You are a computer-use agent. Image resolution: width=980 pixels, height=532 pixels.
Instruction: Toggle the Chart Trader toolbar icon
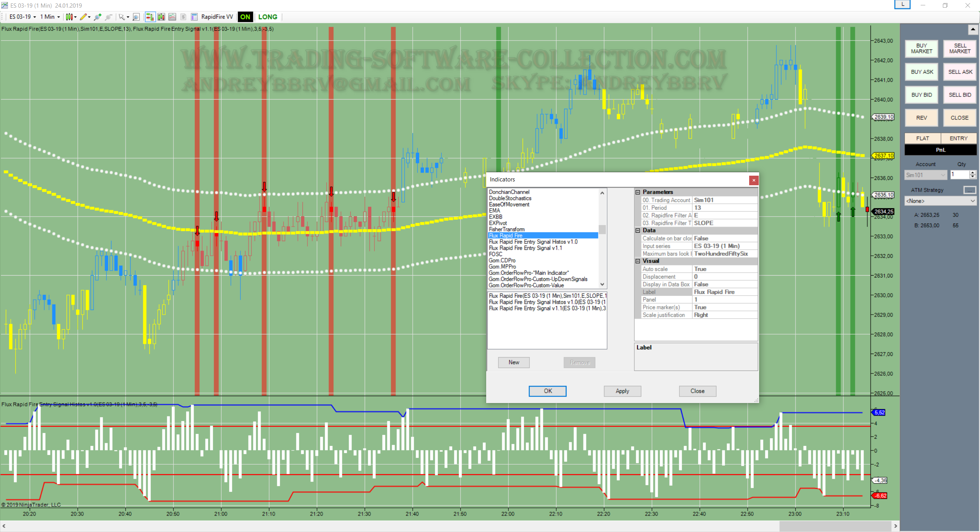150,17
